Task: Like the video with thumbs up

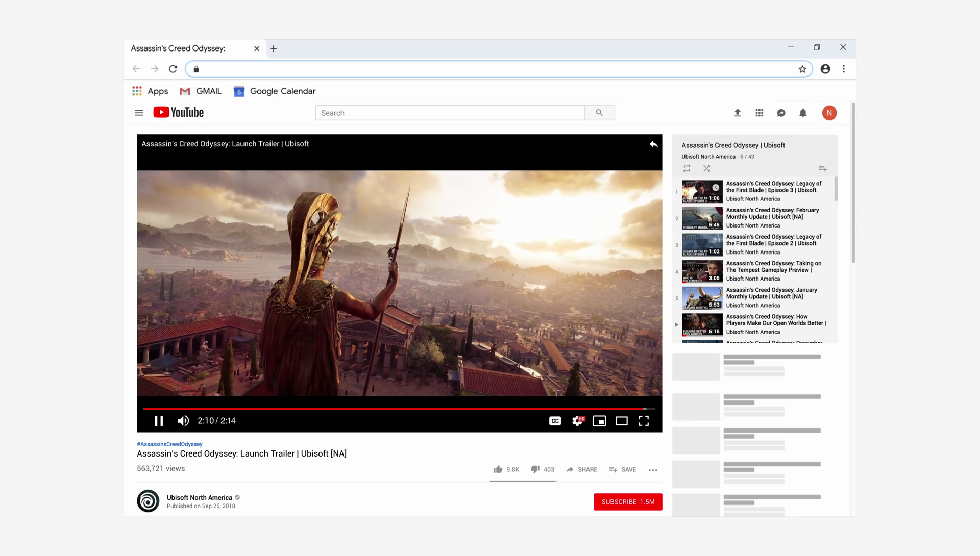Action: pyautogui.click(x=498, y=469)
